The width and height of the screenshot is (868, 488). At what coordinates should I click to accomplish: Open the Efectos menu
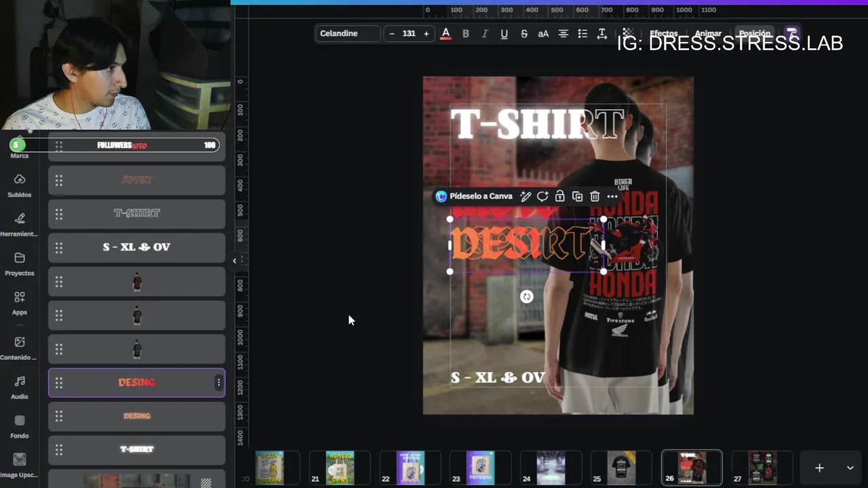663,33
